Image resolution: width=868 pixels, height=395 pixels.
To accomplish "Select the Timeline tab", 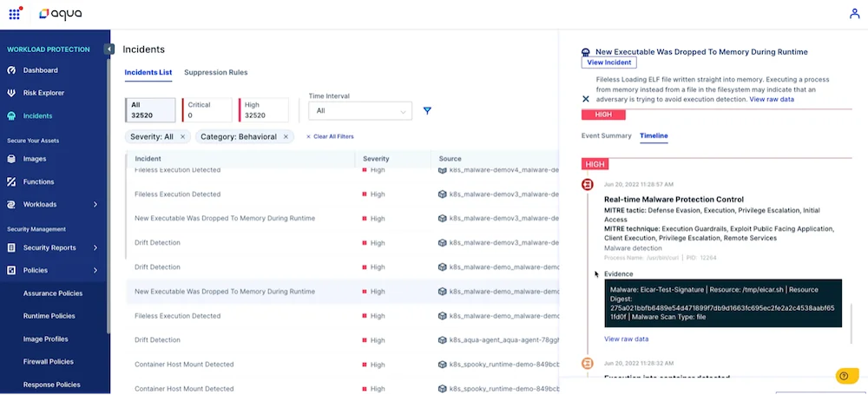I will 654,135.
